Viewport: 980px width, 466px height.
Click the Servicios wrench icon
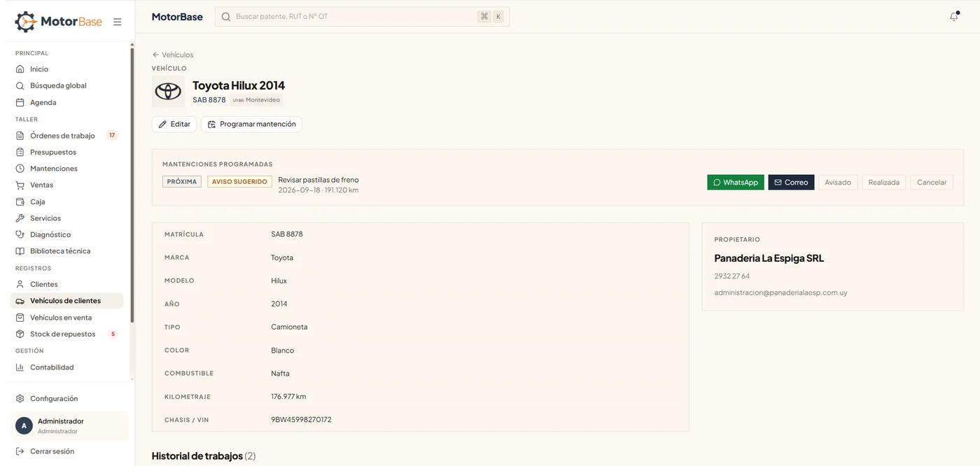(20, 218)
